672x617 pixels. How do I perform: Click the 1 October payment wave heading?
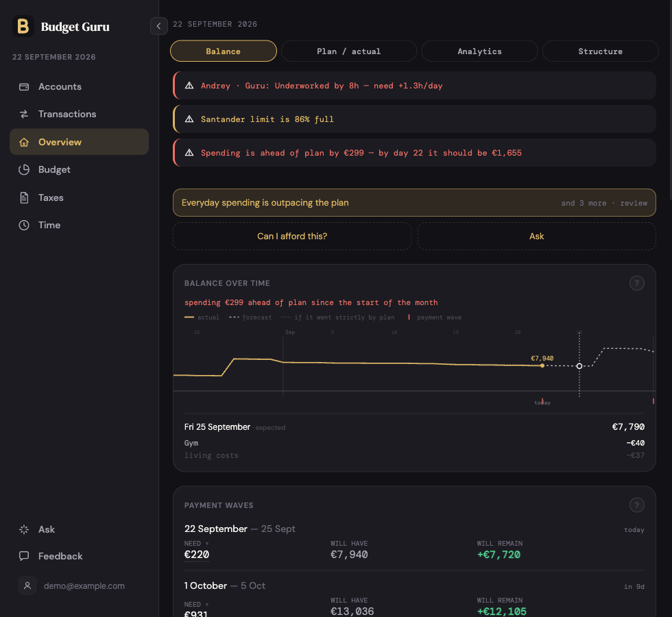pyautogui.click(x=225, y=585)
